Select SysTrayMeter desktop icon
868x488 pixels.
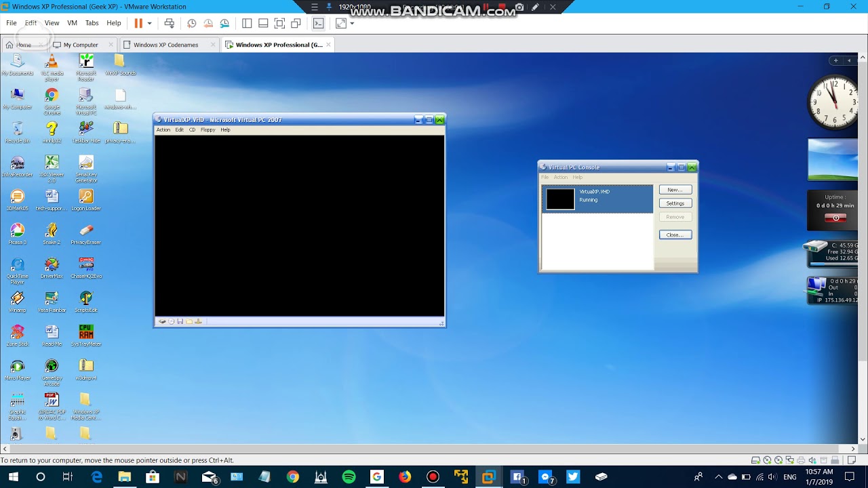(x=85, y=335)
